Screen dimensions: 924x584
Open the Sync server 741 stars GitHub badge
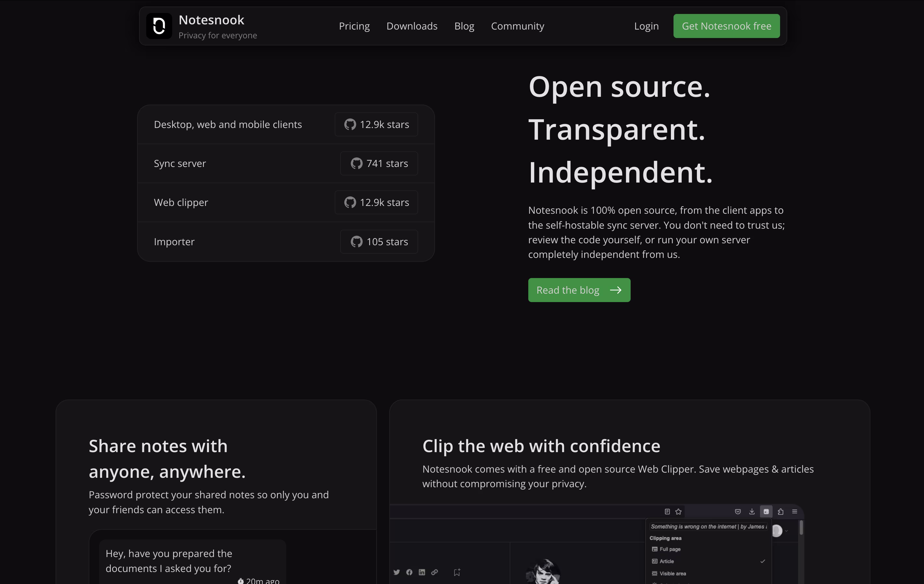pos(379,163)
